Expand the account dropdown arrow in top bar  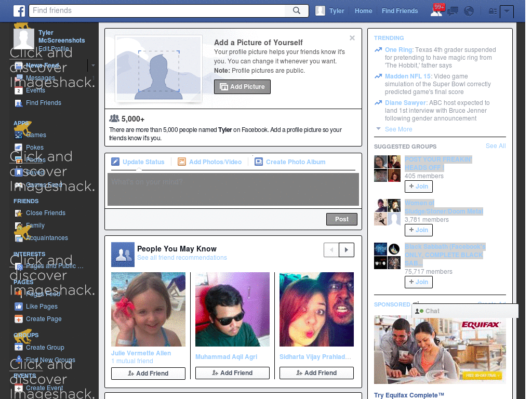coord(507,11)
